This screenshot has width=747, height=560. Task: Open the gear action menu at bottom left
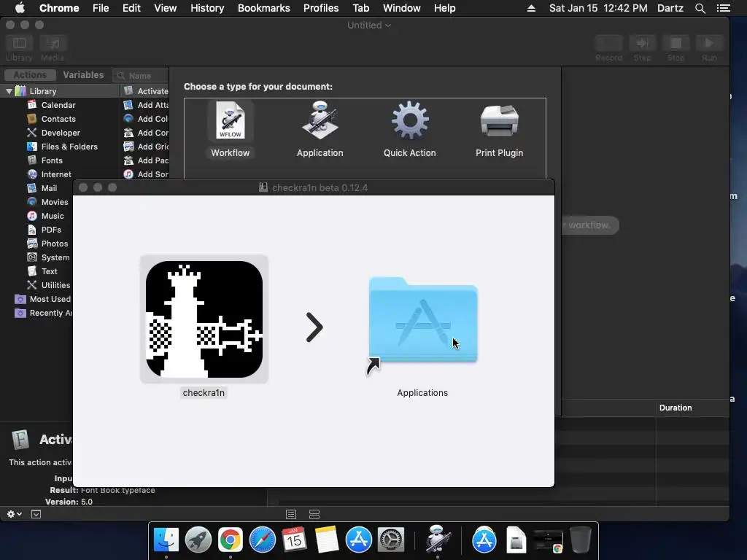(15, 514)
